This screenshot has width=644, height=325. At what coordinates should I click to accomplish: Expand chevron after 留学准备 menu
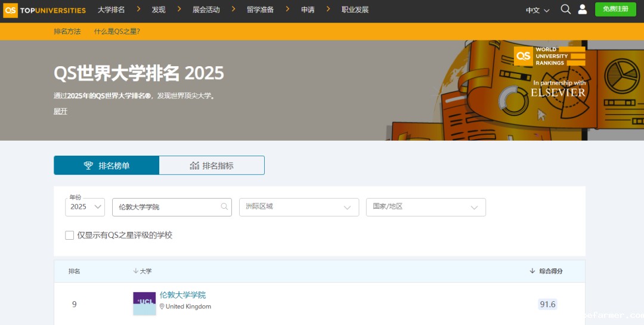pyautogui.click(x=287, y=8)
